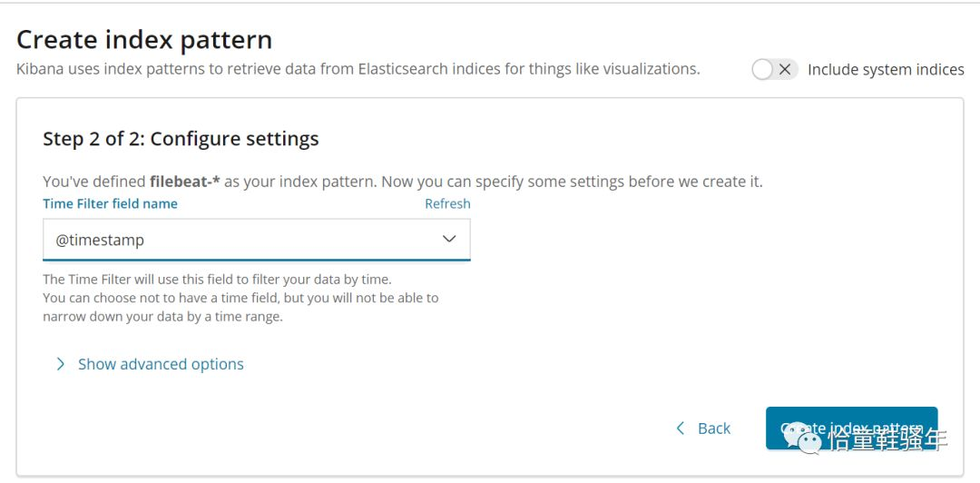Click the WeChat logo watermark icon
980x483 pixels.
(x=802, y=438)
